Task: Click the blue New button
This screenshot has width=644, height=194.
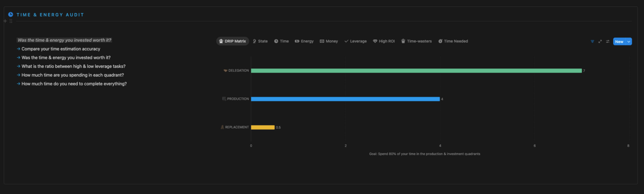Action: [x=619, y=41]
